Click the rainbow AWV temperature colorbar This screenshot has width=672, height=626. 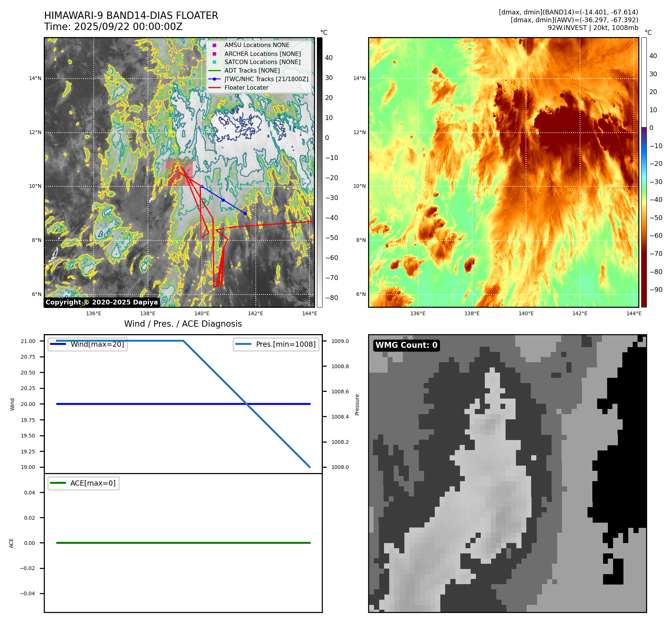pyautogui.click(x=644, y=172)
